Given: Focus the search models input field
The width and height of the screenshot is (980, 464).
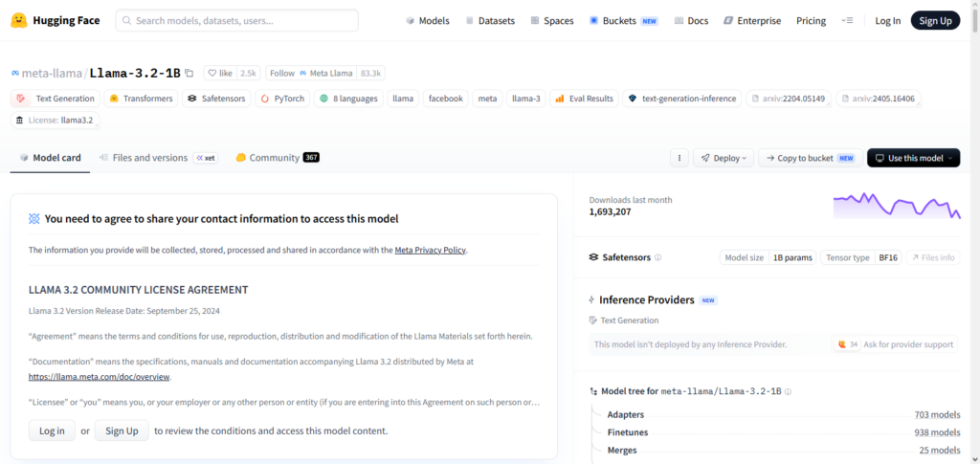Looking at the screenshot, I should click(x=237, y=20).
